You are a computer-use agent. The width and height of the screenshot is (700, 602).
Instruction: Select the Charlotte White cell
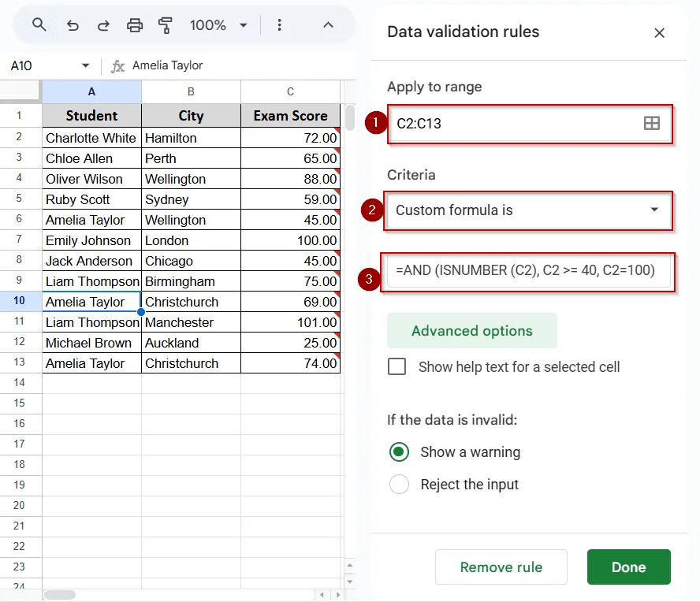[x=91, y=138]
